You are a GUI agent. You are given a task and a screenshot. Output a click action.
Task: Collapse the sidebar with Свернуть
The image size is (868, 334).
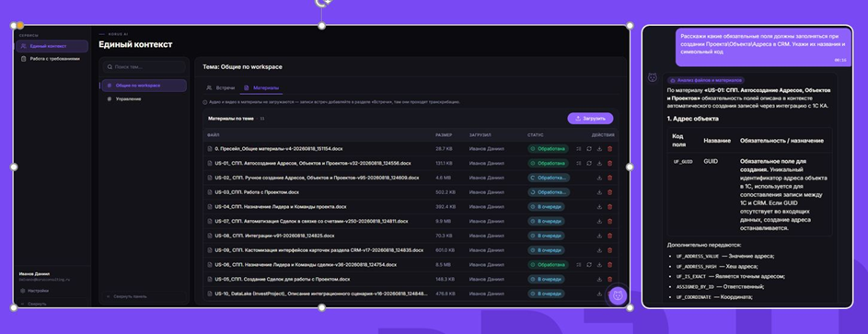click(x=33, y=304)
